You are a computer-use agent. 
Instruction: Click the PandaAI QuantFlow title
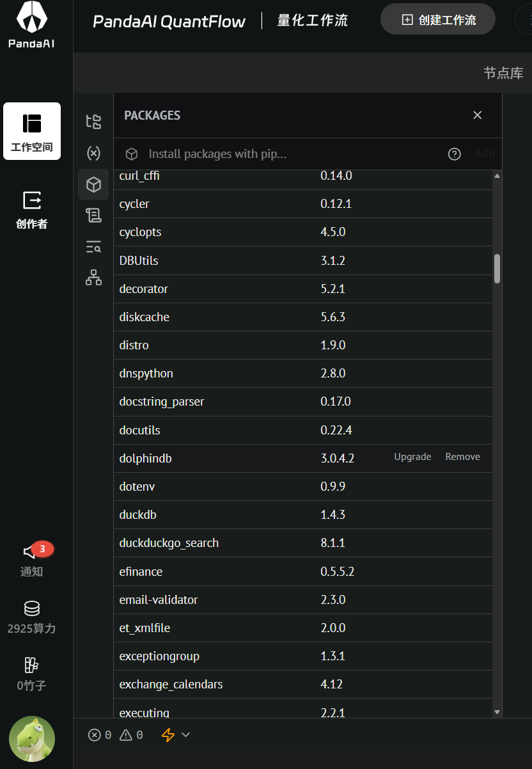pos(169,22)
